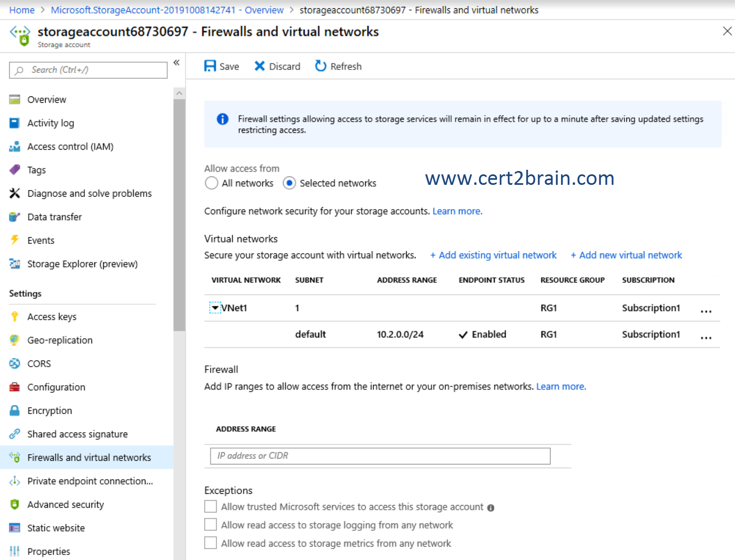735x560 pixels.
Task: Select the All networks radio button
Action: pyautogui.click(x=211, y=183)
